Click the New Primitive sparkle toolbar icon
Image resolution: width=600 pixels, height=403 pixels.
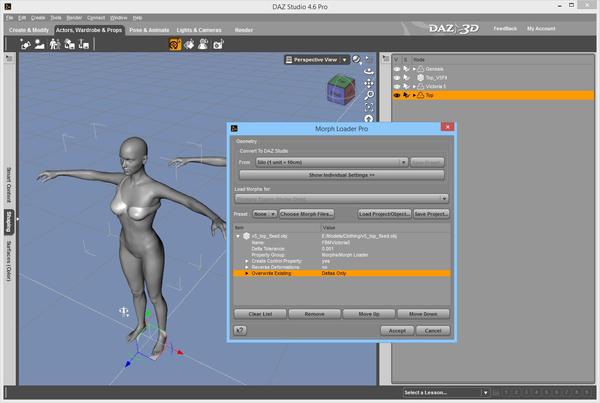[x=25, y=44]
